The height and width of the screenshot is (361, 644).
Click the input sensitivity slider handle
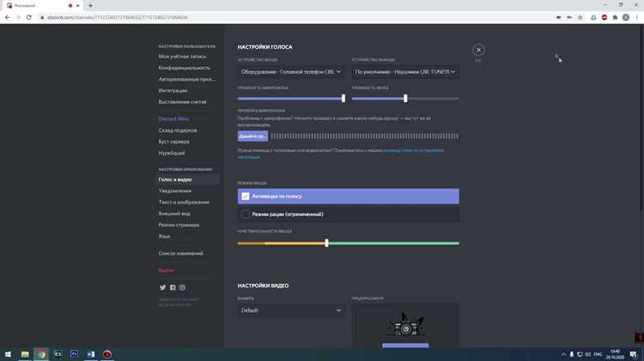tap(326, 244)
